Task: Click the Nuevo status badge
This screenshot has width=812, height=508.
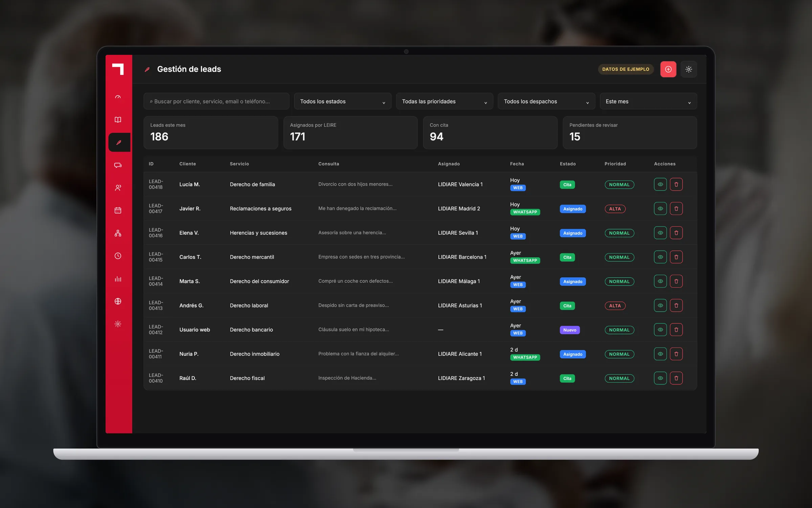Action: click(x=570, y=330)
